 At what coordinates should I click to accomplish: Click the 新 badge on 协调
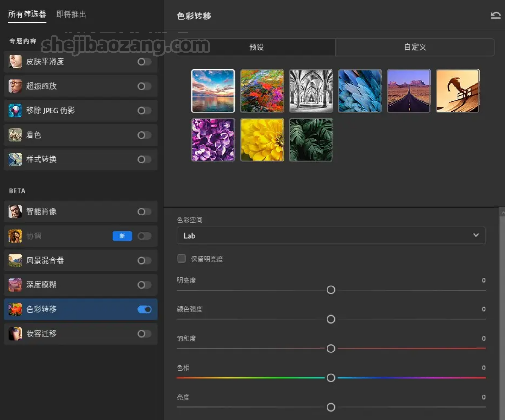pos(122,236)
